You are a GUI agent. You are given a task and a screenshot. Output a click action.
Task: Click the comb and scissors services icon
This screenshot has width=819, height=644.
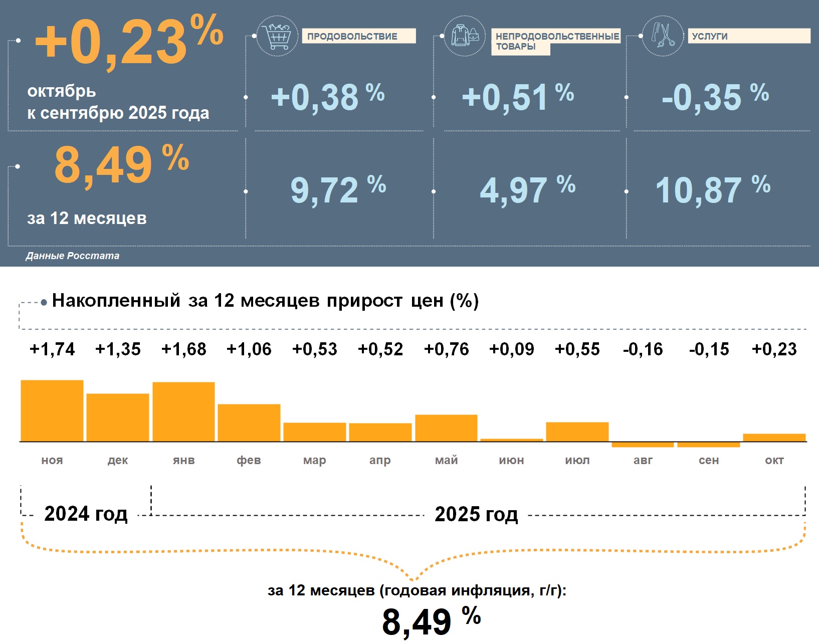663,36
